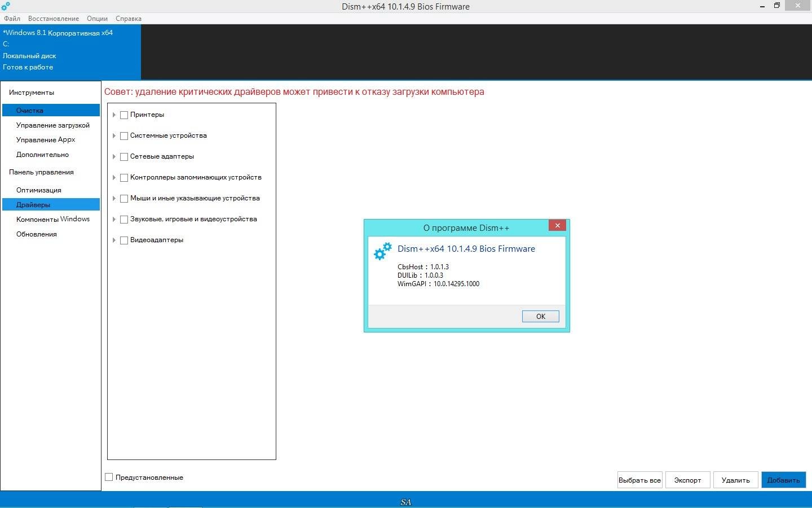Image resolution: width=812 pixels, height=508 pixels.
Task: Click the CbsHost version line
Action: (423, 267)
